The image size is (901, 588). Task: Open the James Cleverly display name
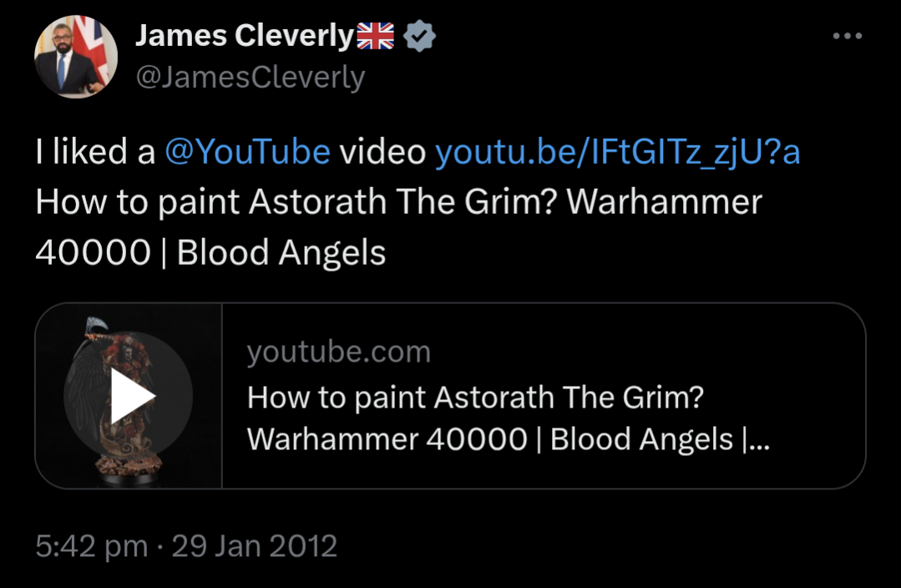tap(245, 36)
